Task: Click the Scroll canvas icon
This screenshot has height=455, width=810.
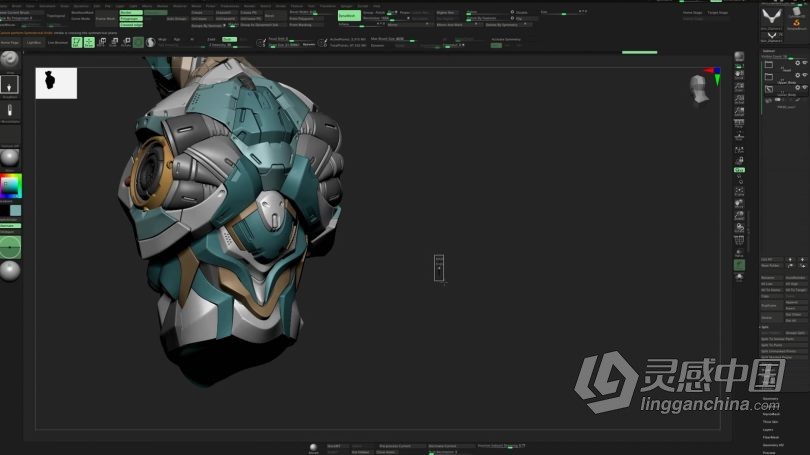Action: tap(739, 74)
